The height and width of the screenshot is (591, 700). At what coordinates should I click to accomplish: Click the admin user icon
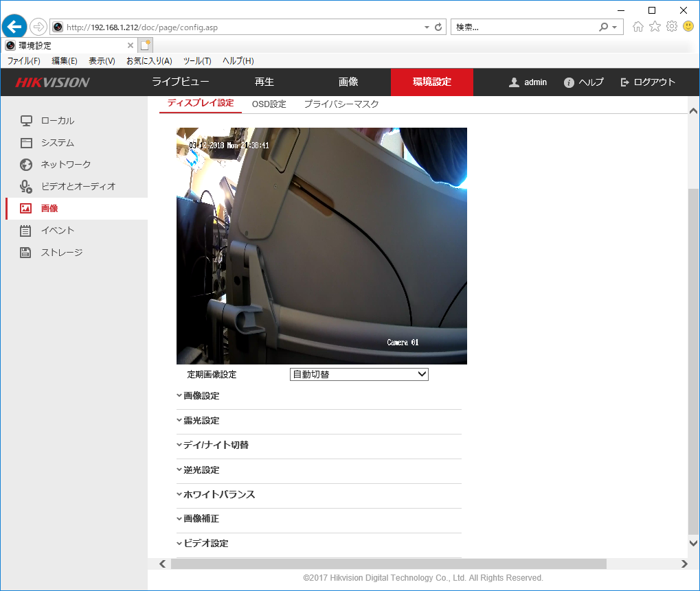[514, 82]
